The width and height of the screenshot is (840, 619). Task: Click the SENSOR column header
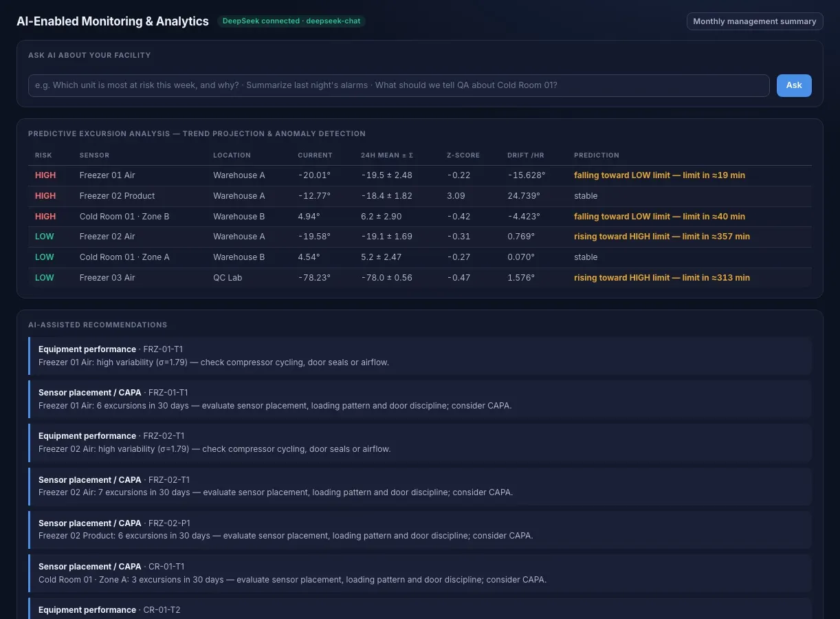94,155
